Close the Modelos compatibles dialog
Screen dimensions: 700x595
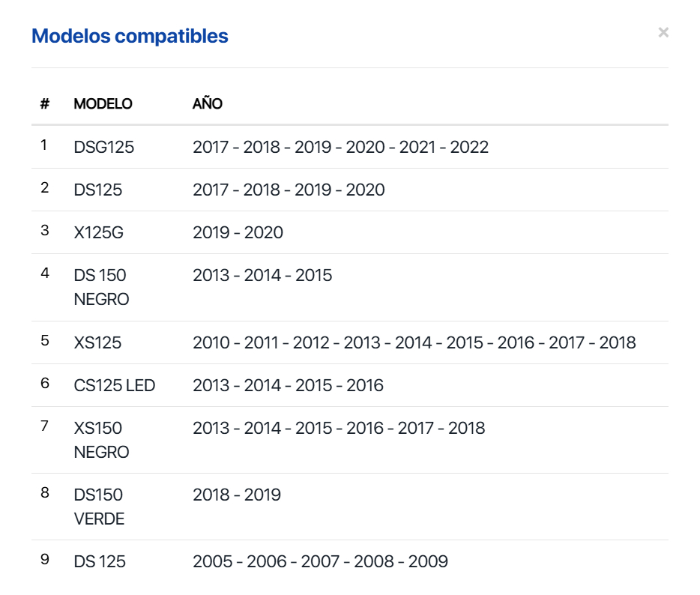coord(663,32)
